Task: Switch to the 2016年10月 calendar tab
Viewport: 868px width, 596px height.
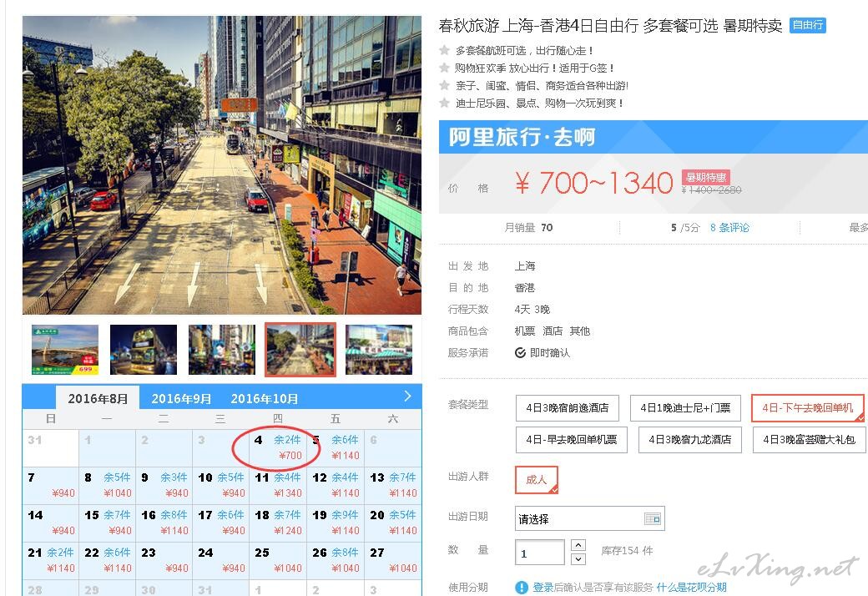Action: tap(264, 398)
